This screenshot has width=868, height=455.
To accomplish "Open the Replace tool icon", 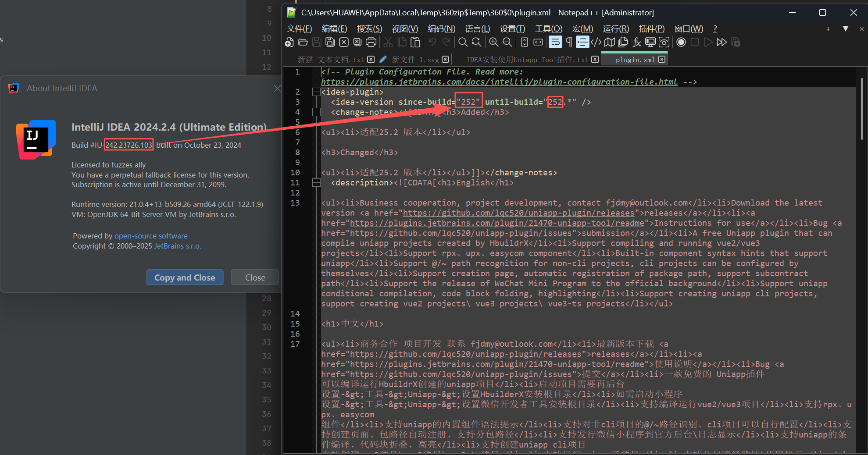I will [476, 43].
